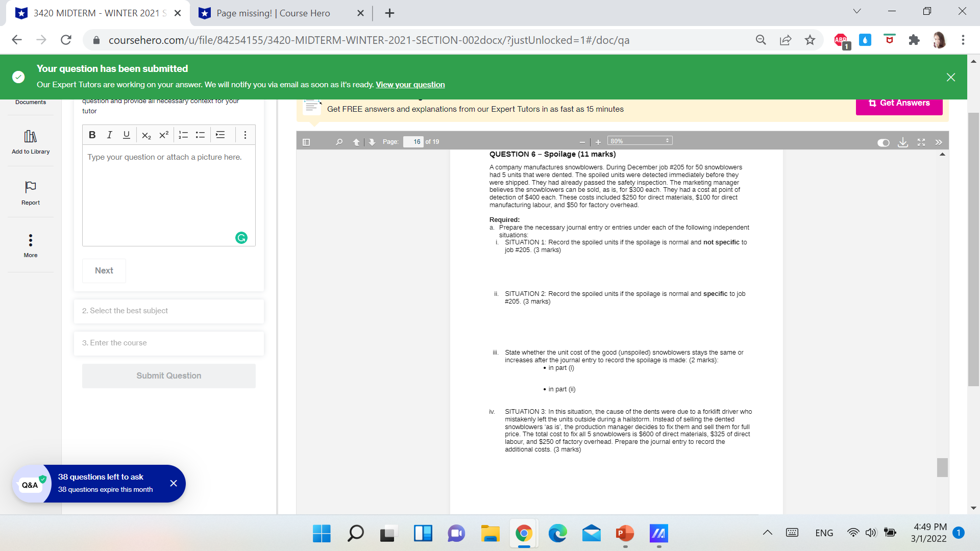Select the Bold formatting icon

point(92,135)
